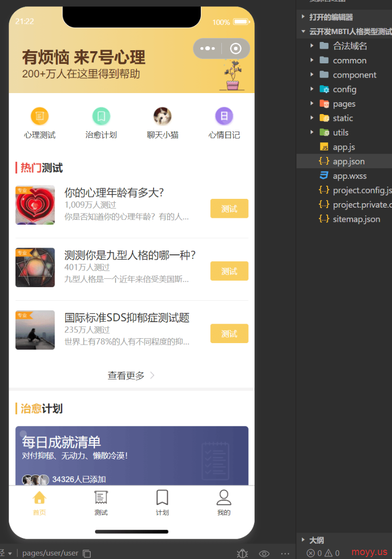This screenshot has height=559, width=392.
Task: Expand the 合法域名 folder arrow
Action: pos(312,46)
